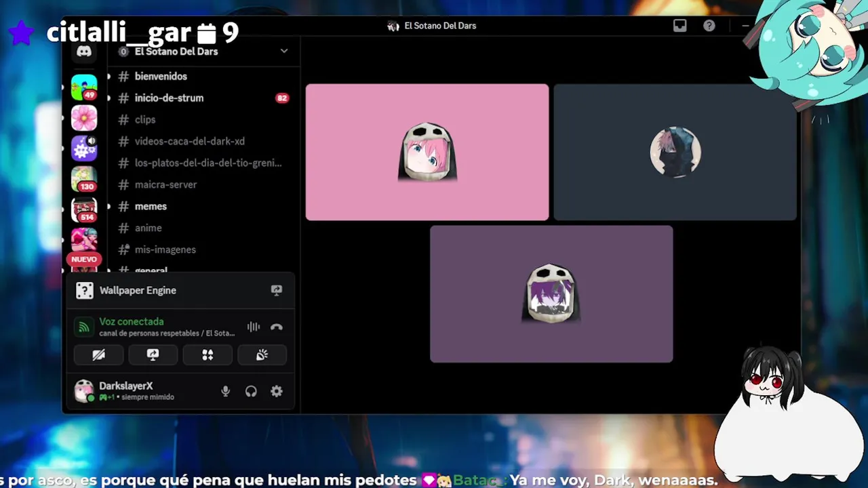
Task: Deafen audio with the headphones icon
Action: pos(251,391)
